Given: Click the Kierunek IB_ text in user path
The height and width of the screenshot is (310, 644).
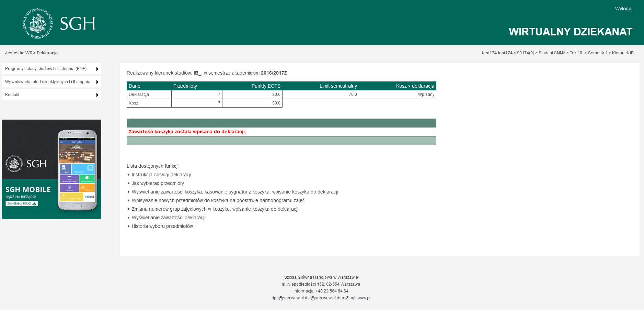Looking at the screenshot, I should tap(624, 53).
